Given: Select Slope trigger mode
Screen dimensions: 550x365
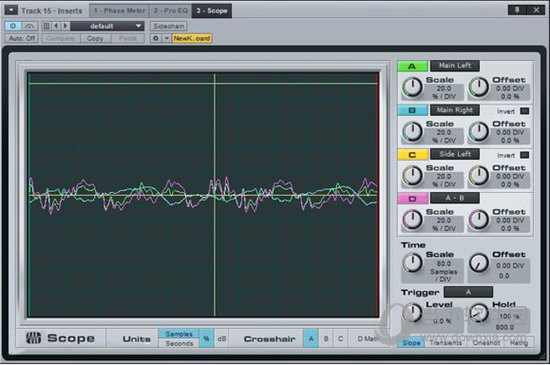Looking at the screenshot, I should coord(411,343).
